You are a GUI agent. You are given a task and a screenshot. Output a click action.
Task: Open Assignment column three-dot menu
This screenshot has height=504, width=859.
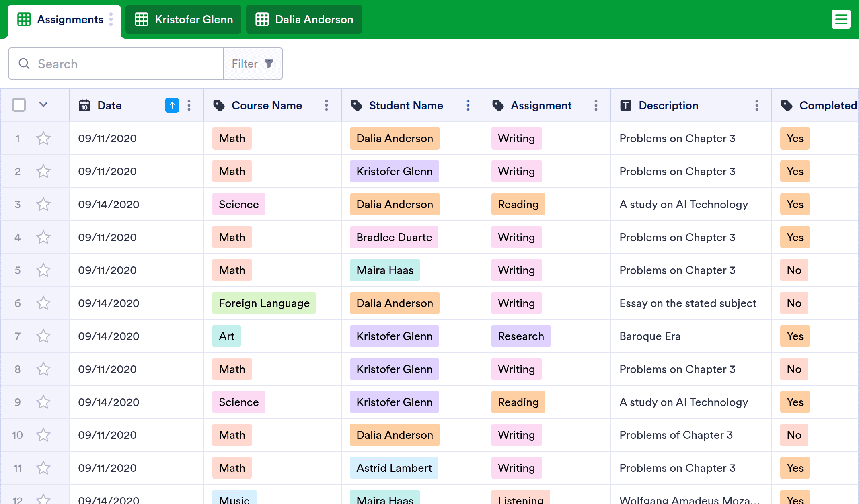pyautogui.click(x=596, y=105)
